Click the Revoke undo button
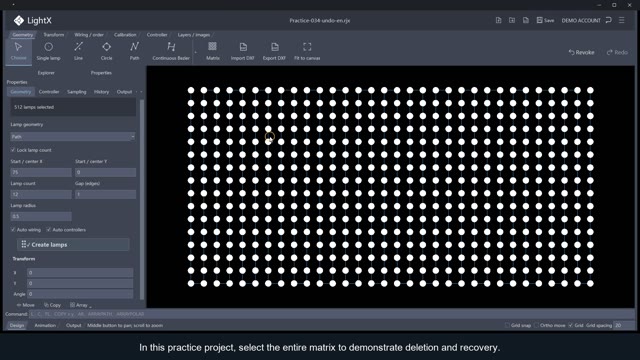This screenshot has height=360, width=640. pos(581,52)
